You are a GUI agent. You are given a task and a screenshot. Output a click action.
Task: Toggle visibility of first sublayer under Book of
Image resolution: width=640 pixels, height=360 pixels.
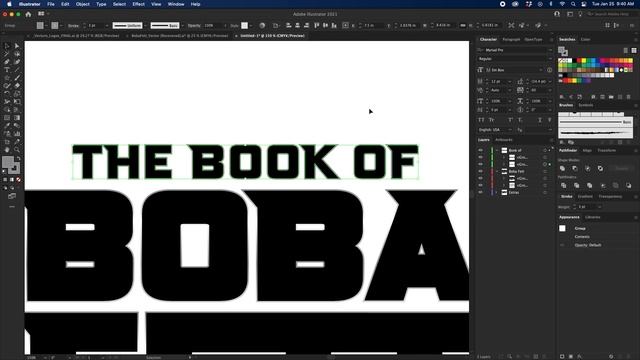click(480, 157)
